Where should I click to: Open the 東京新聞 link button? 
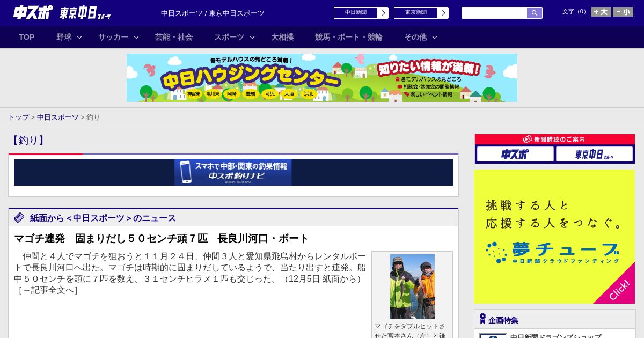pos(416,12)
